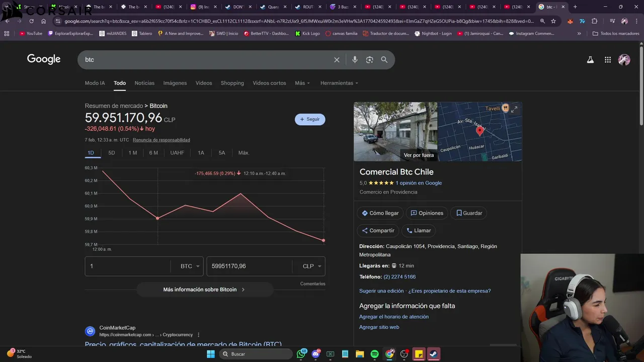The width and height of the screenshot is (644, 362).
Task: Open Google Lens image search icon
Action: point(369,59)
